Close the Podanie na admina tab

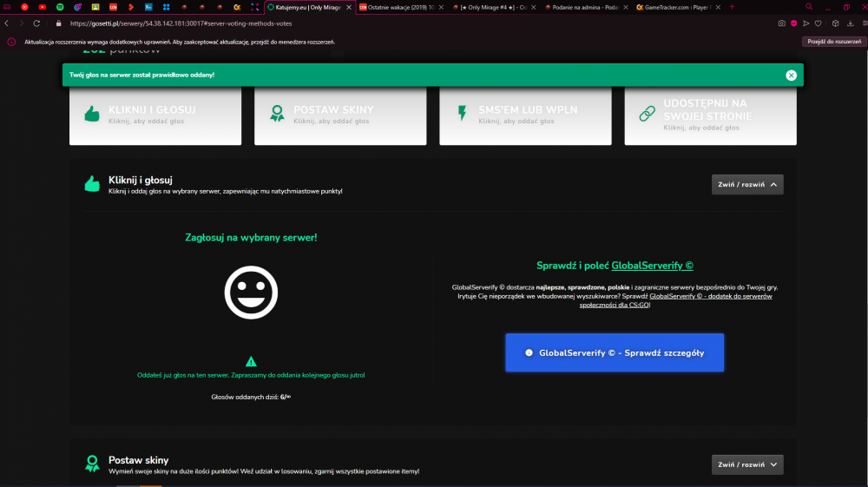626,7
